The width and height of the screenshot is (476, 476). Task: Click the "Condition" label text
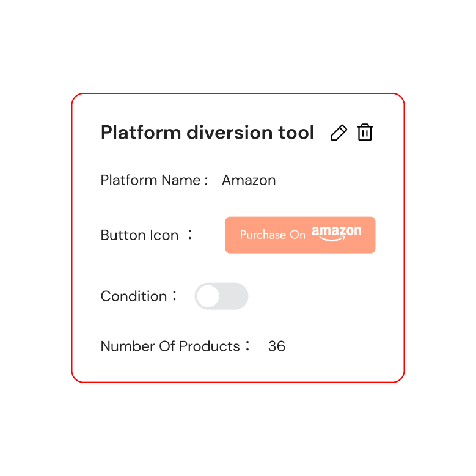(134, 296)
